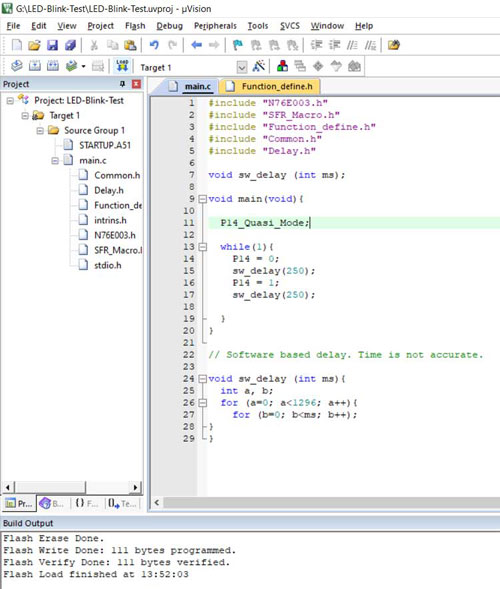Pin the Project panel with the pushpin
Screen dimensions: 500x589
122,84
